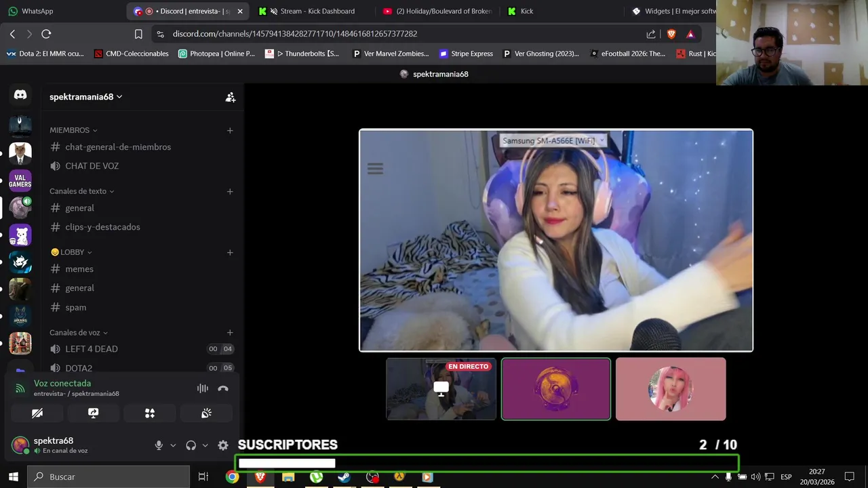Share this page icon
The image size is (868, 488).
tap(651, 34)
